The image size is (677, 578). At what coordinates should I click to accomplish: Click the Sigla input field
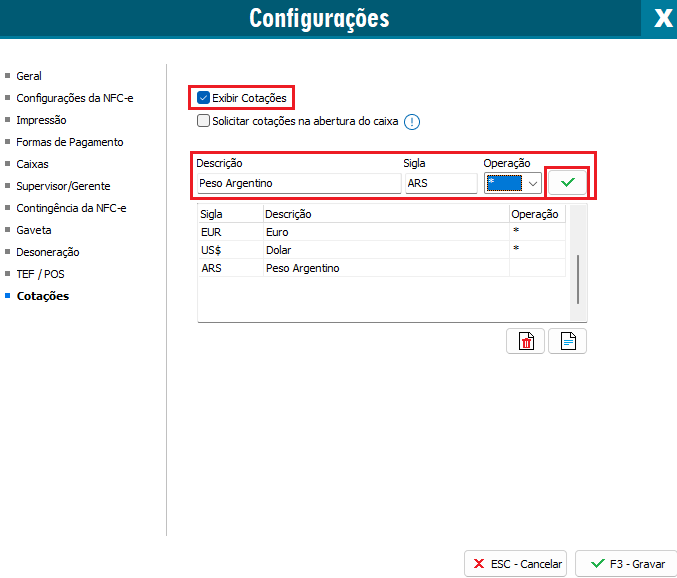440,183
